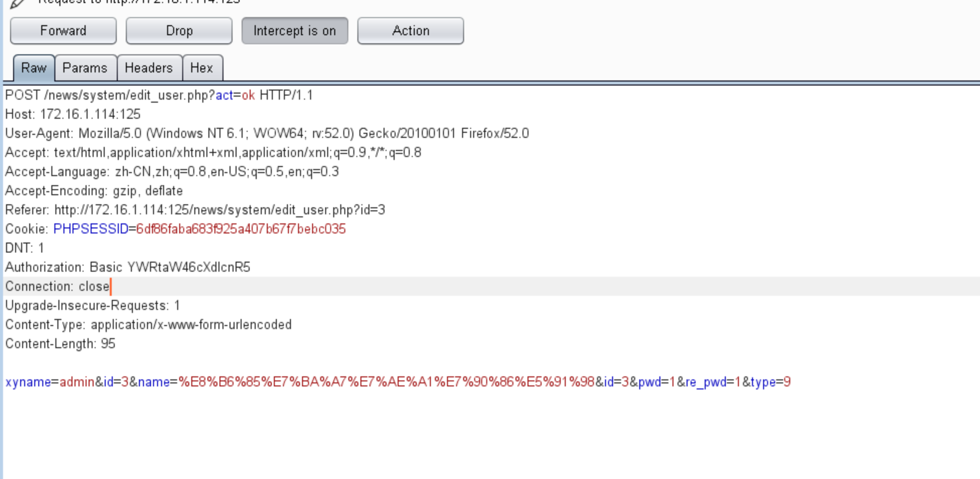
Task: Click the PHPSESSID cookie value
Action: pos(241,229)
